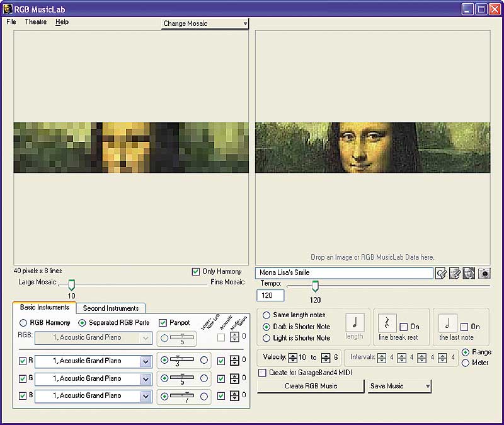
Task: Open the Help menu
Action: tap(62, 22)
